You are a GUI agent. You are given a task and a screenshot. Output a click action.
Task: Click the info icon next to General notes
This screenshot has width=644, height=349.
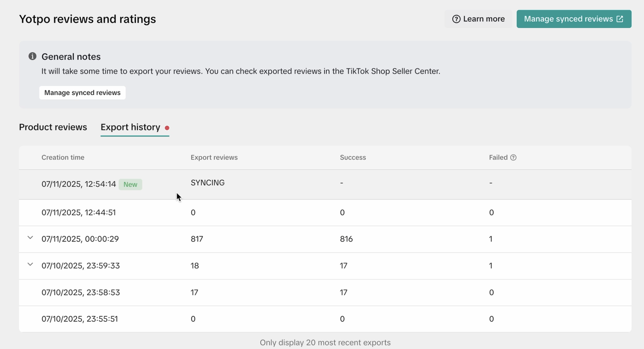pyautogui.click(x=32, y=56)
